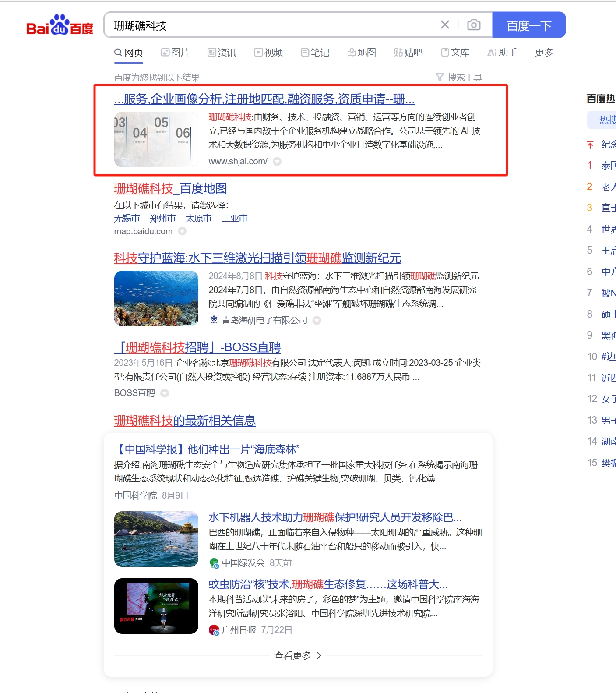The image size is (616, 693).
Task: Click the mosquito science talk thumbnail
Action: (x=156, y=606)
